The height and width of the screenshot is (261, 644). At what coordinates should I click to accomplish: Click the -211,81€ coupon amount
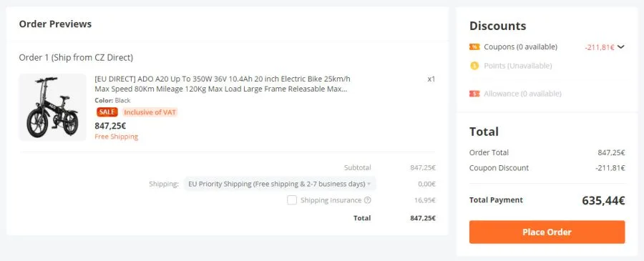[x=599, y=47]
